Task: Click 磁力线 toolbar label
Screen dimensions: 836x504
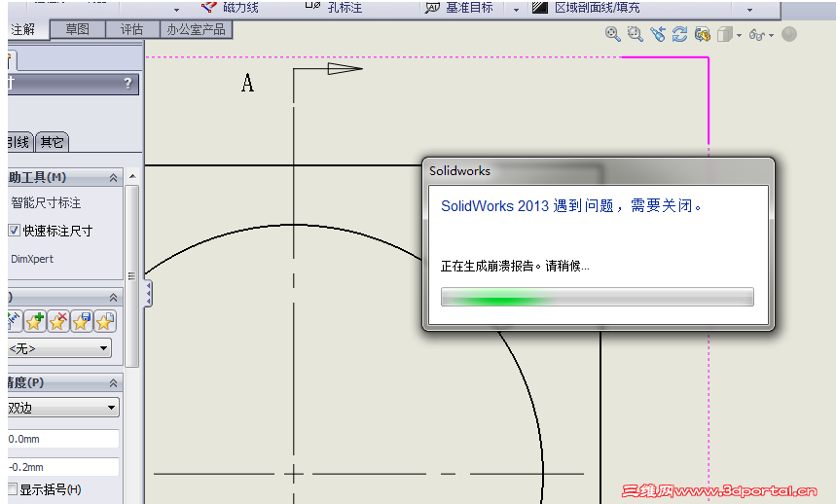Action: click(240, 8)
